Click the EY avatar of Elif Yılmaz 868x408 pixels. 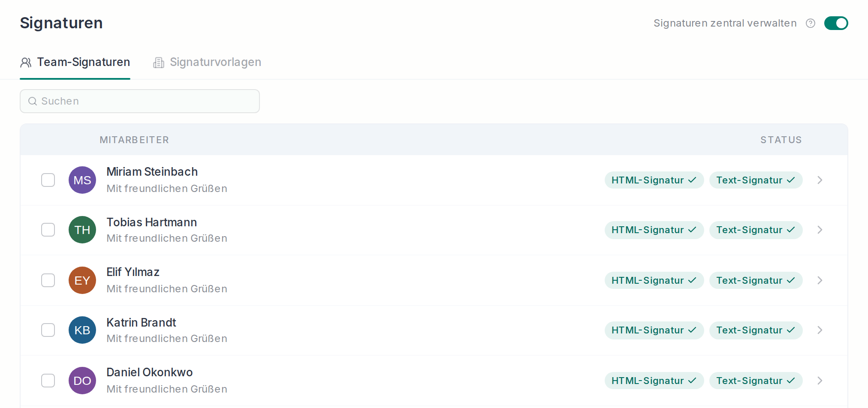82,280
